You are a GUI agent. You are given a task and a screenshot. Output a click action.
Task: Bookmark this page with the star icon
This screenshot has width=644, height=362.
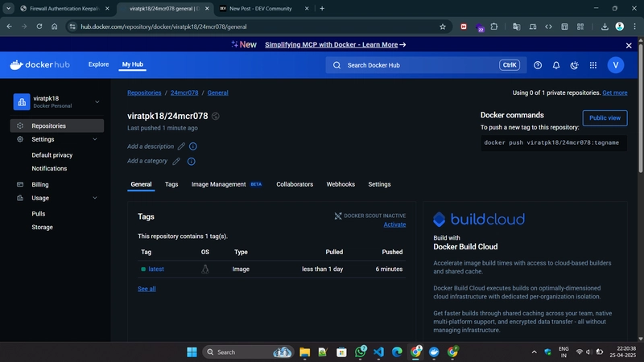442,27
